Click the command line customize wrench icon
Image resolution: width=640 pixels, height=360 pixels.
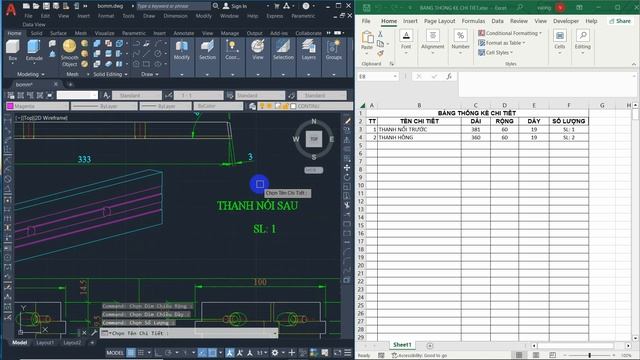(x=93, y=333)
